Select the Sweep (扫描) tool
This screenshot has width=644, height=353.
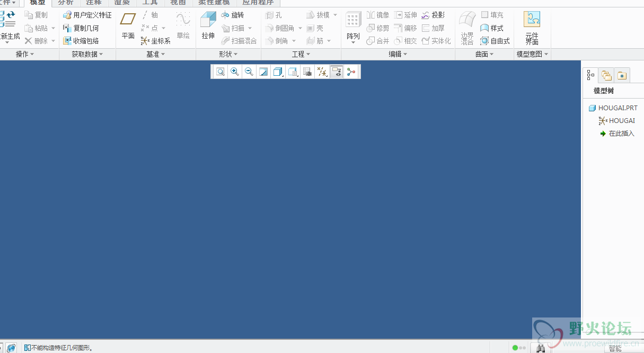click(x=233, y=28)
